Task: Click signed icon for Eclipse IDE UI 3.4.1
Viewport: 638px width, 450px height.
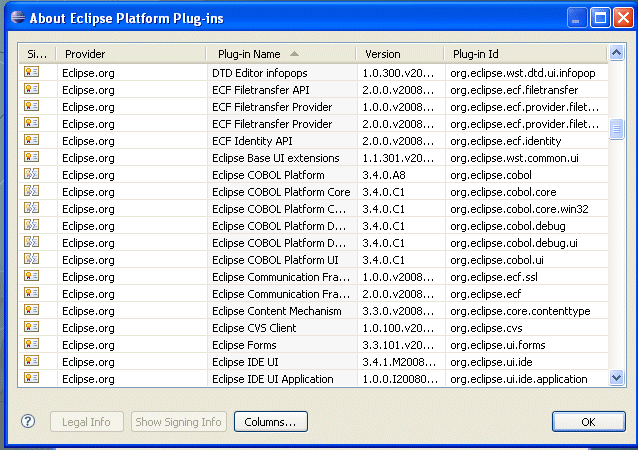Action: [x=31, y=361]
